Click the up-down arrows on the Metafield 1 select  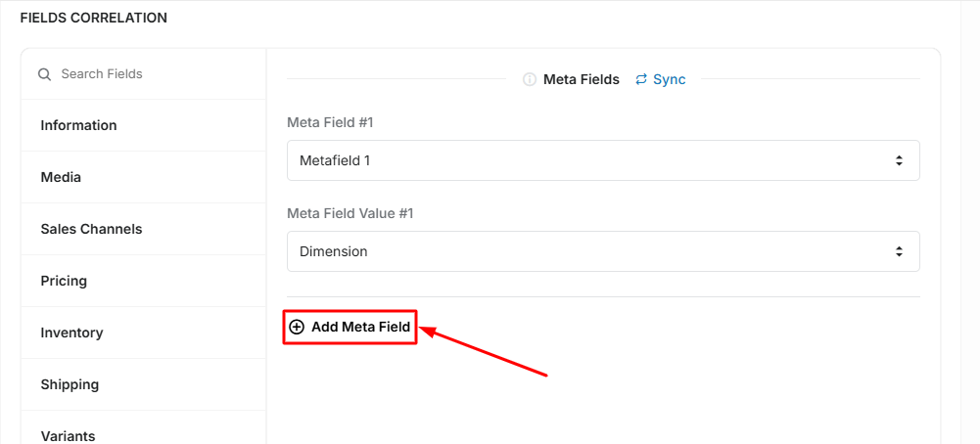899,160
